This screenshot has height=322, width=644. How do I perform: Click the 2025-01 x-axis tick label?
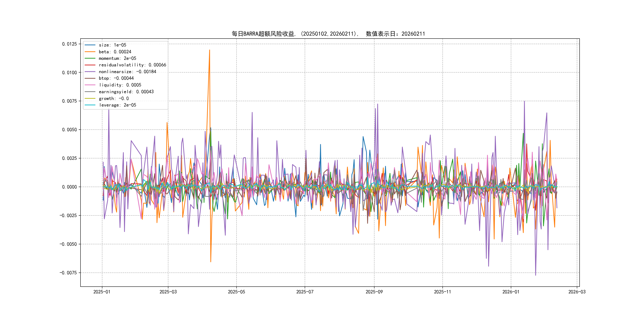click(102, 292)
